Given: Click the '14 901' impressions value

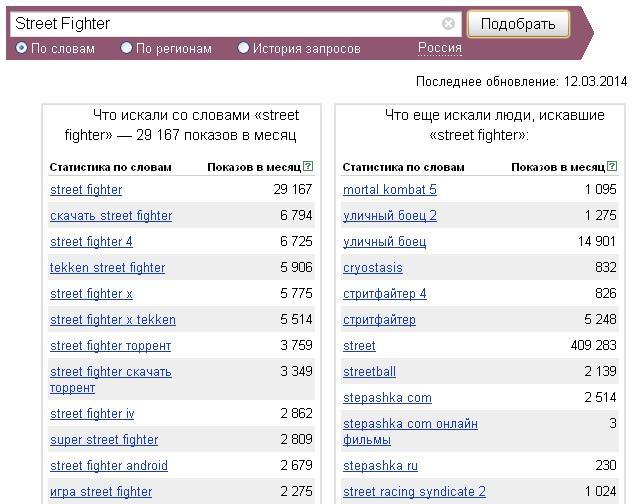Looking at the screenshot, I should click(x=597, y=241).
